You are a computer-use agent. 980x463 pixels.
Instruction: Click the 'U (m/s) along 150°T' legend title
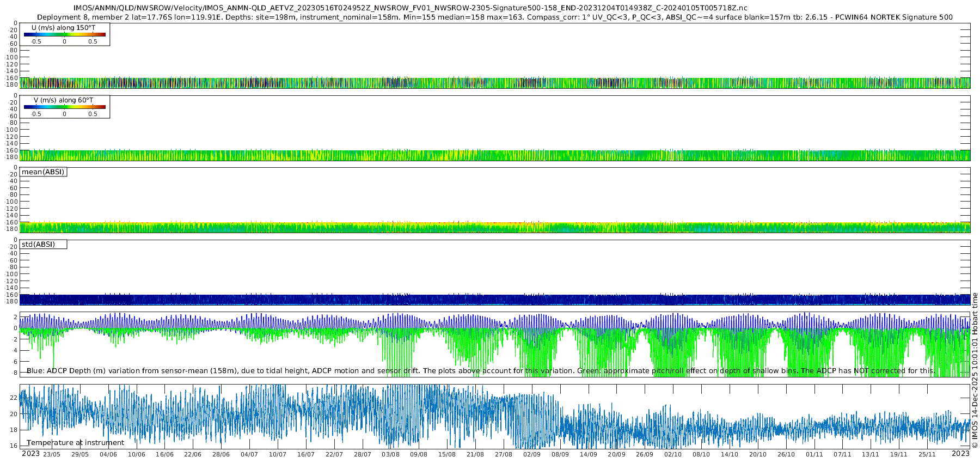click(x=64, y=28)
